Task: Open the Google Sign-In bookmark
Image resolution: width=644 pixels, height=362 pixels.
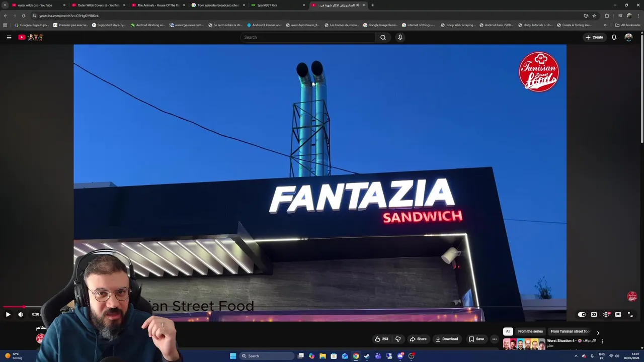Action: [32, 25]
